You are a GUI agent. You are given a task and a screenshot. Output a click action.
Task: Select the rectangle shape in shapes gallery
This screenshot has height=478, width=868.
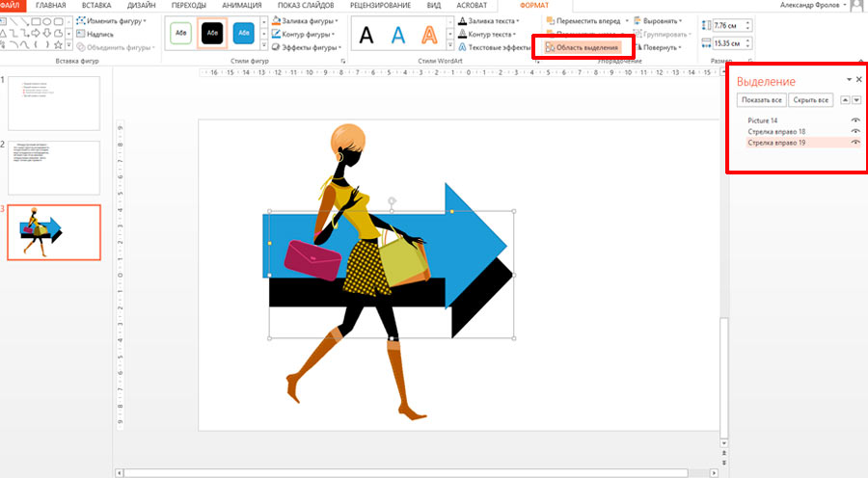tap(36, 21)
